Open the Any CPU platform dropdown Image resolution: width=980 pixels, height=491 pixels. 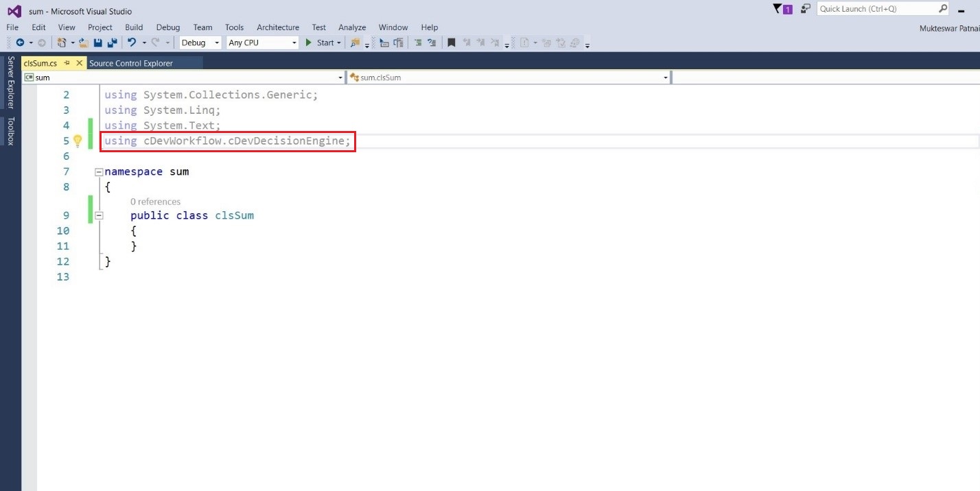click(261, 43)
